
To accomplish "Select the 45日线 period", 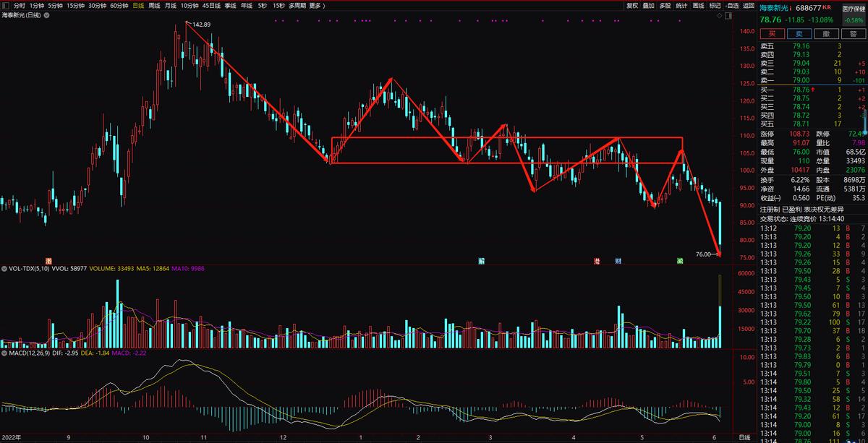I will (x=211, y=5).
